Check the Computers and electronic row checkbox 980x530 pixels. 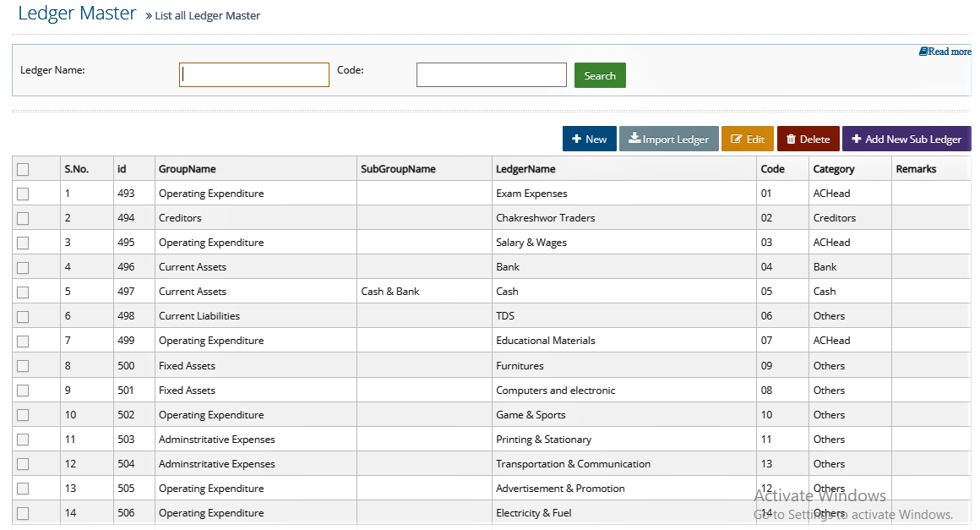23,390
